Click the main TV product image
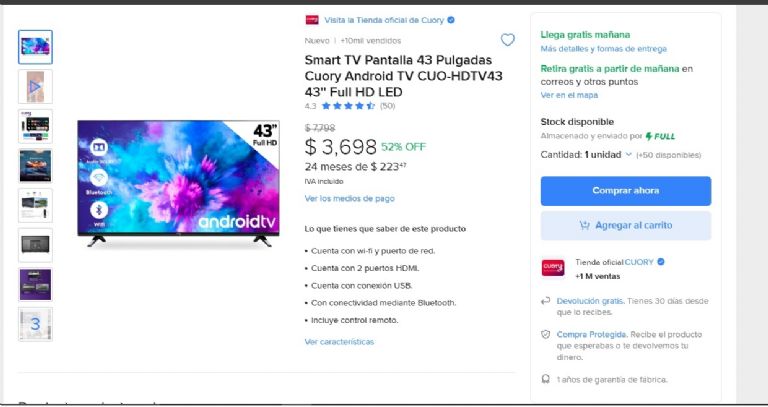 (179, 182)
